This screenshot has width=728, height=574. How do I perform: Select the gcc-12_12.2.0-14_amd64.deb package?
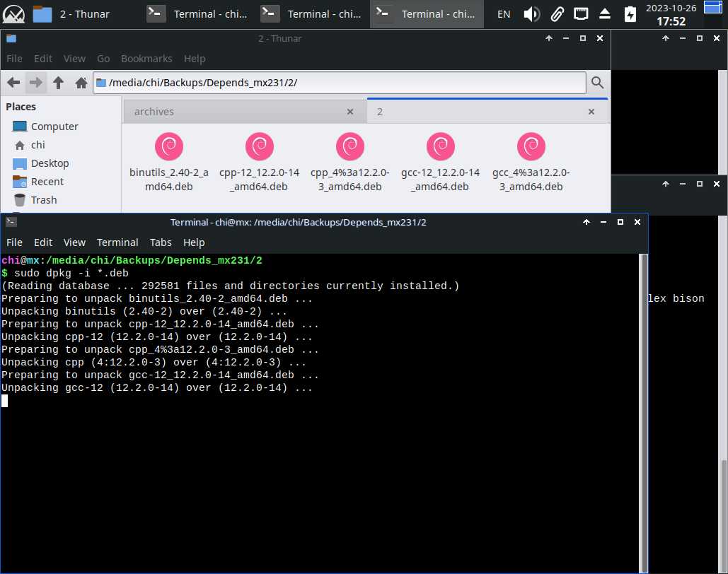tap(440, 163)
